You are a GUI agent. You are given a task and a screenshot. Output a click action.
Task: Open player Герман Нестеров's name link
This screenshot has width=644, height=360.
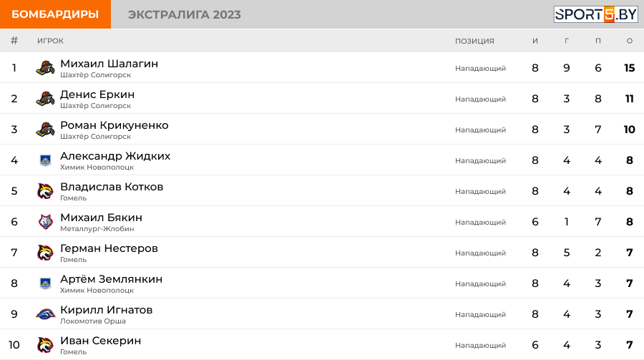(109, 248)
